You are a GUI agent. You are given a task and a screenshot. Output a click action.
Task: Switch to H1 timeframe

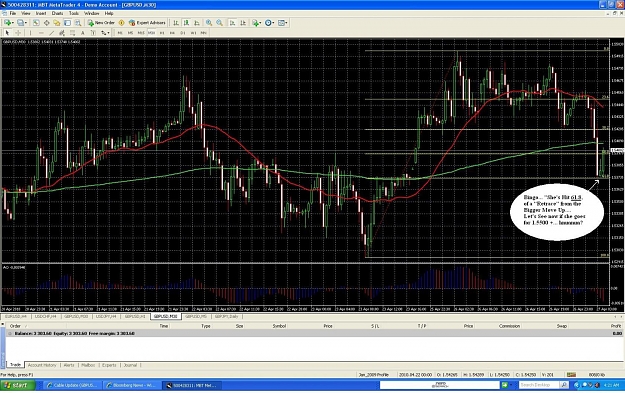pyautogui.click(x=162, y=33)
